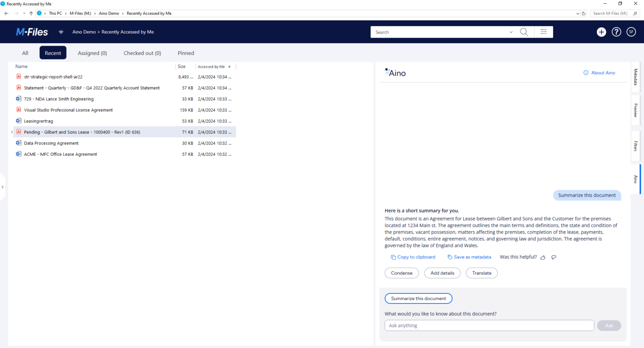This screenshot has width=644, height=348.
Task: Rate the summary unhelpful with thumbs down
Action: click(553, 257)
